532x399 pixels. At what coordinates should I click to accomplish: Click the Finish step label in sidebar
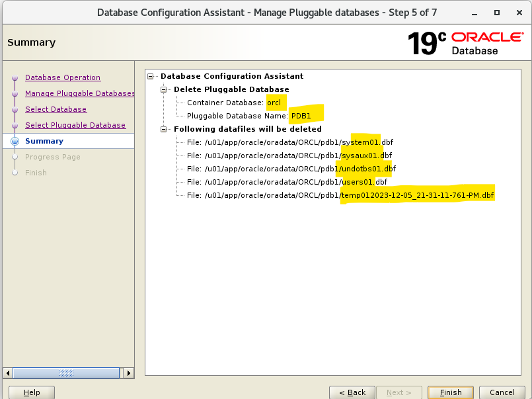click(x=36, y=173)
